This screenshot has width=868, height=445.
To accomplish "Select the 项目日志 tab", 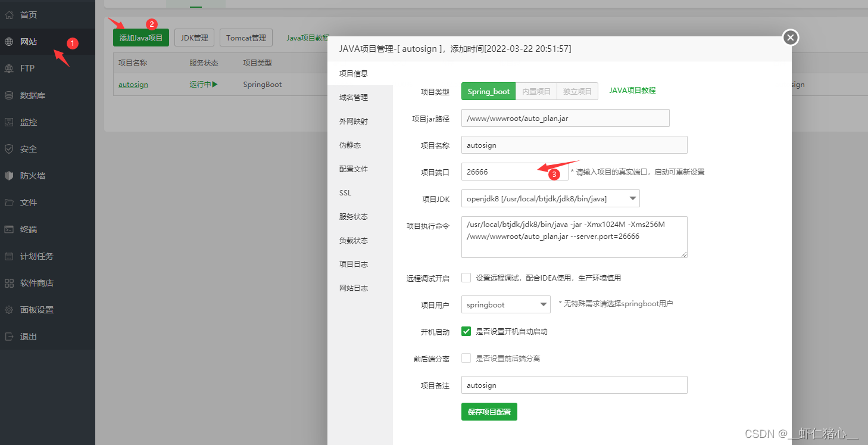I will (360, 264).
